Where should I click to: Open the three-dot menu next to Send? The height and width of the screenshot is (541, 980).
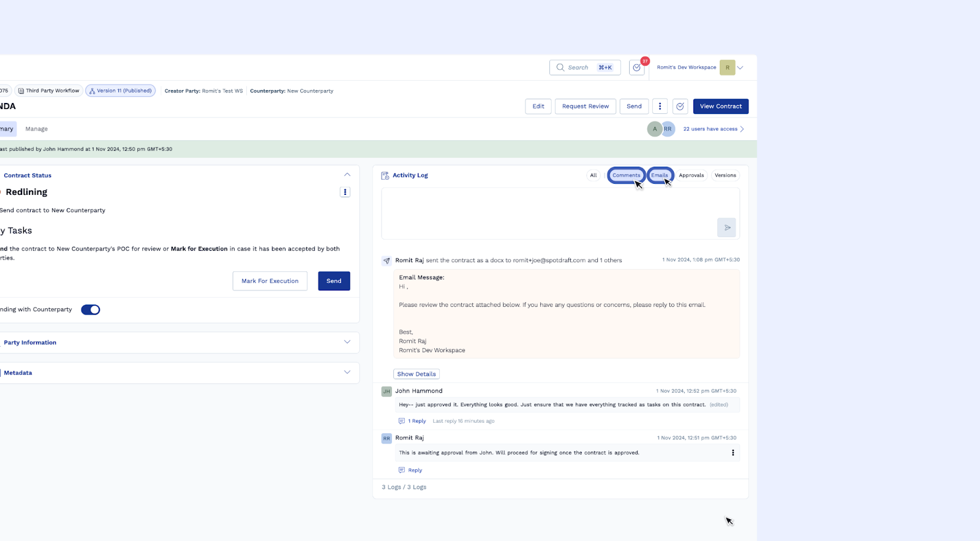coord(660,106)
